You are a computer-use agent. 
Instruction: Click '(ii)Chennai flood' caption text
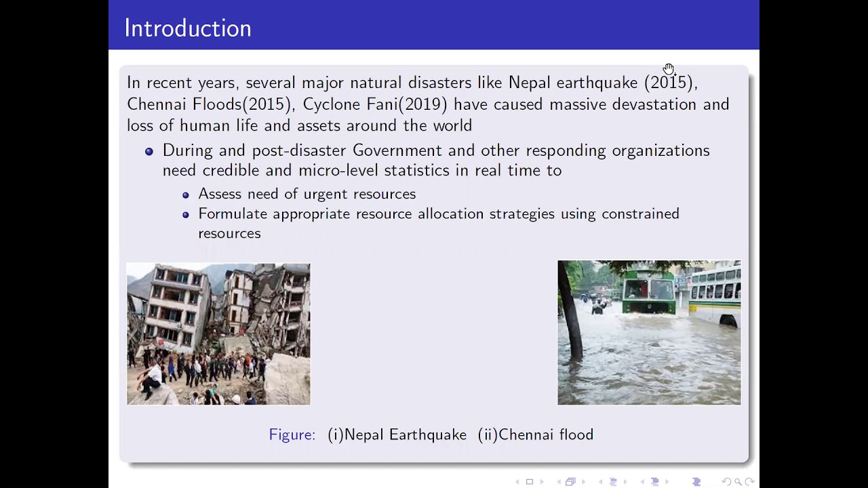(536, 434)
